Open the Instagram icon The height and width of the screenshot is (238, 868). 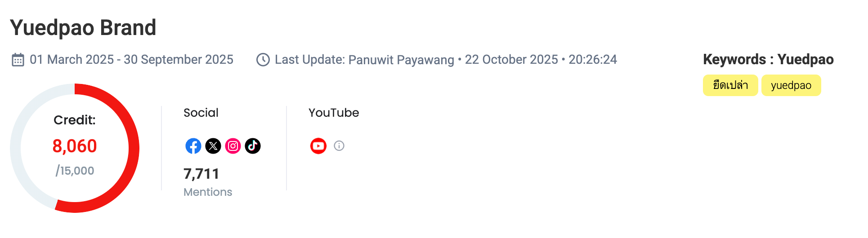pos(233,146)
